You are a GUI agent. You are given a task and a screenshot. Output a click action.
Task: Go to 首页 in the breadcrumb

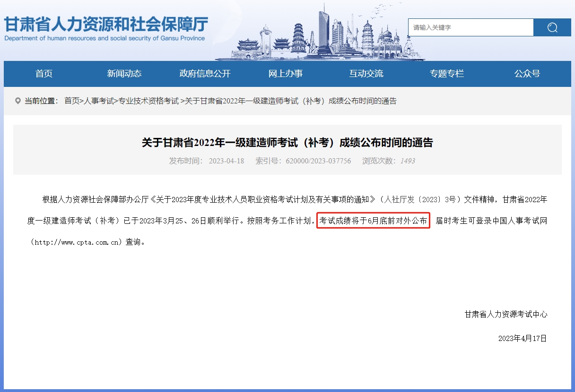[x=72, y=101]
